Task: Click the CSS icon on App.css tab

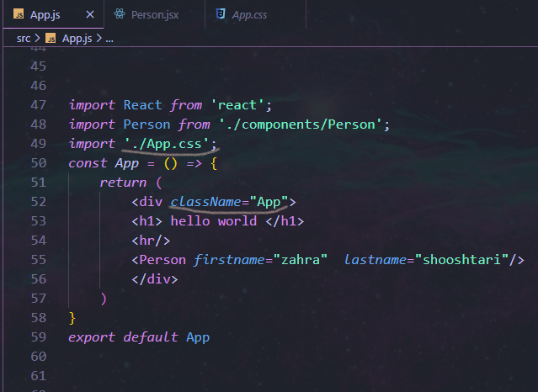Action: click(x=220, y=15)
